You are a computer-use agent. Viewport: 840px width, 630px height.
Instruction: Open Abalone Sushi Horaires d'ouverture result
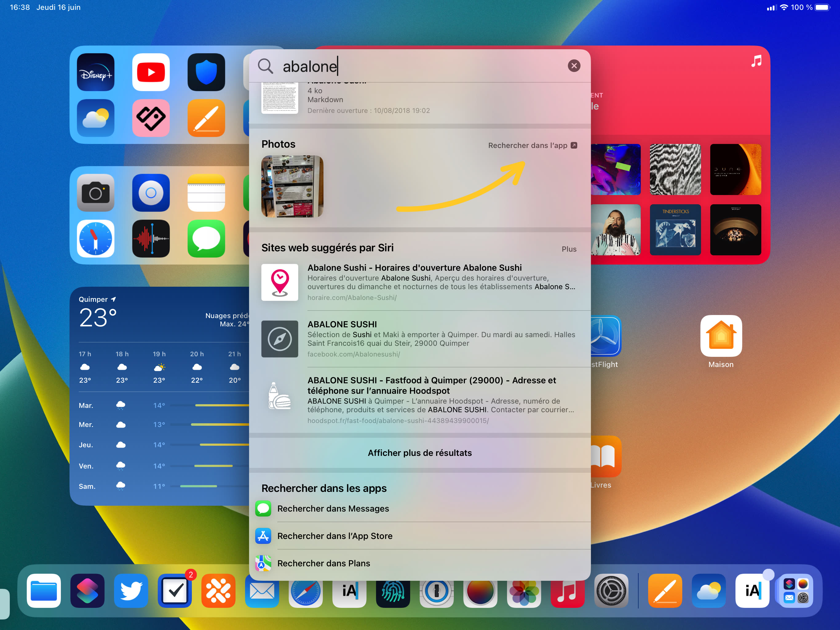point(420,282)
